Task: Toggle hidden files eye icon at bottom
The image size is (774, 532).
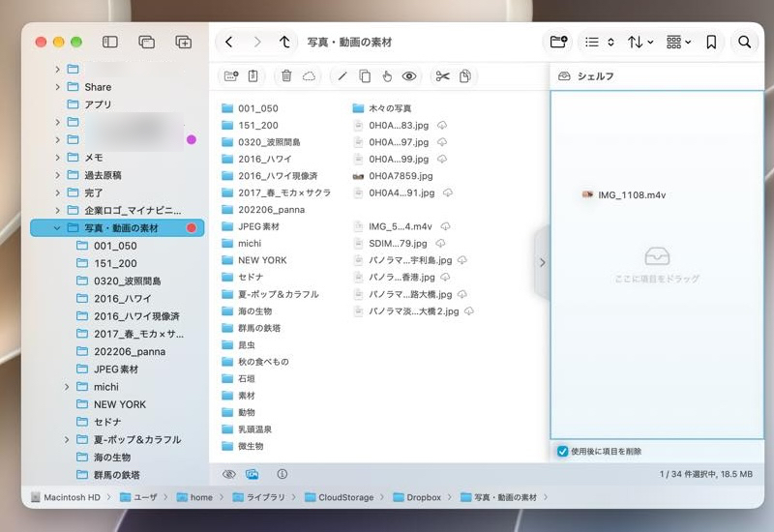Action: pos(229,474)
